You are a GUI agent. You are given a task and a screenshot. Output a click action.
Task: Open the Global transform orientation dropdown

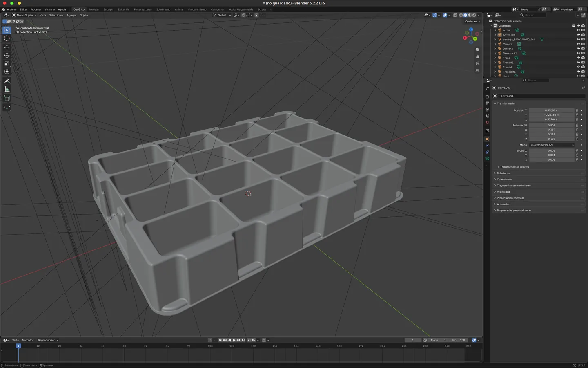[222, 15]
